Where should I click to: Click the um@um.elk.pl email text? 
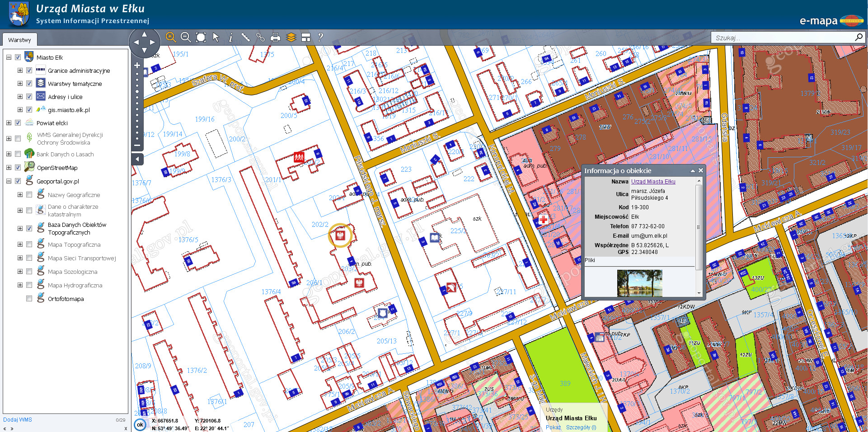(x=649, y=236)
